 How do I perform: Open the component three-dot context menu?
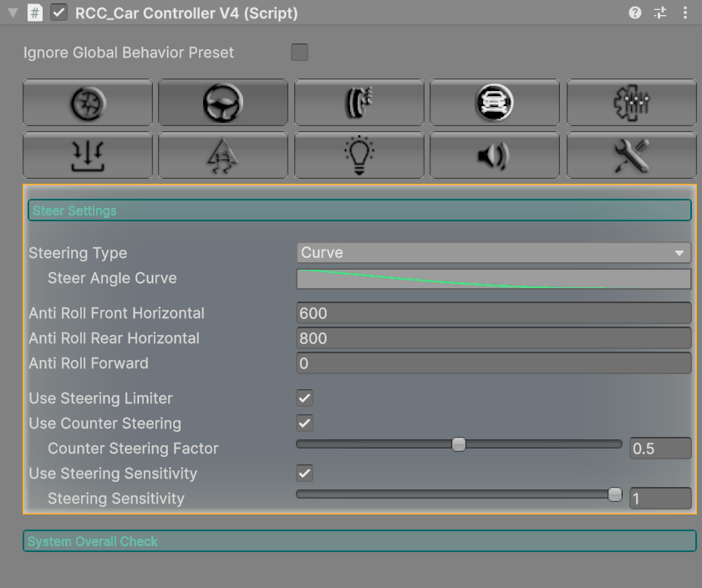(685, 13)
